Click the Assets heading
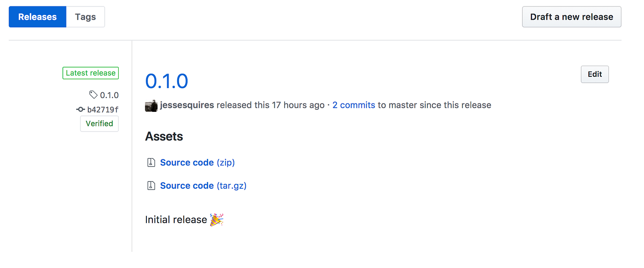This screenshot has height=268, width=644. [x=164, y=136]
